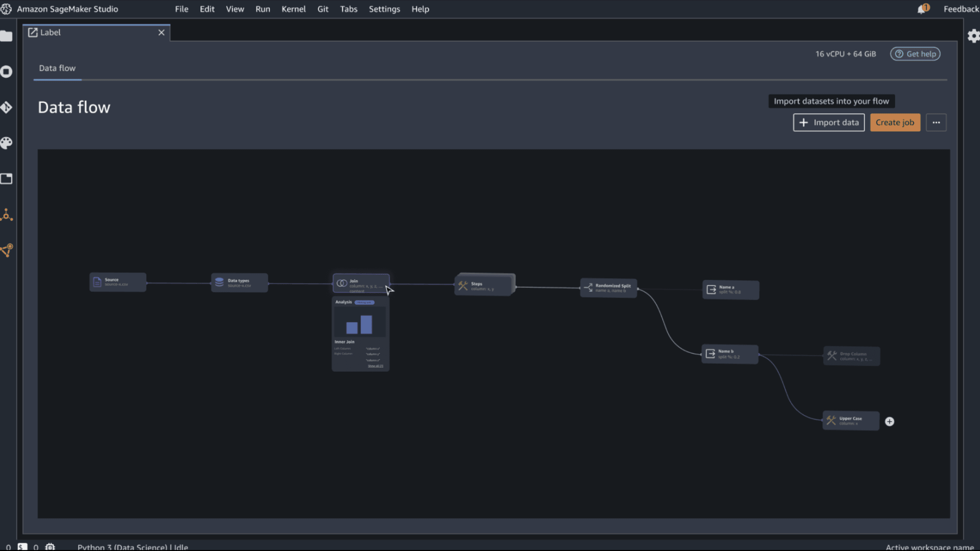This screenshot has height=551, width=980.
Task: Open the Git sidebar icon
Action: [x=6, y=107]
